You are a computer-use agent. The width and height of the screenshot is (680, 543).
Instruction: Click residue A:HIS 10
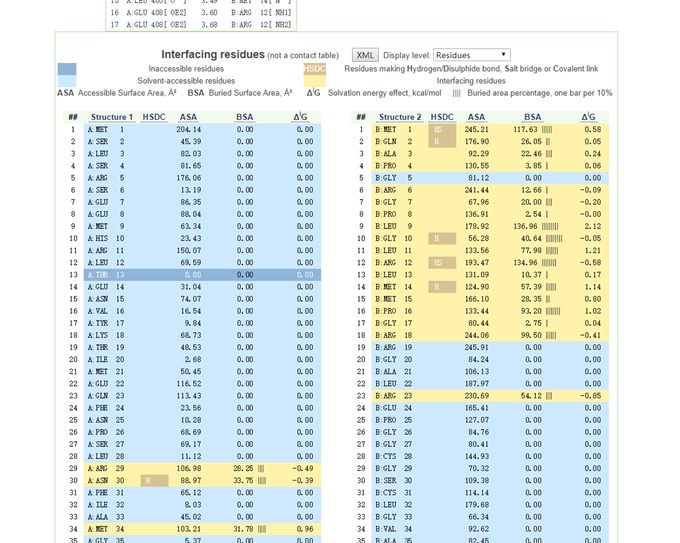[x=106, y=239]
